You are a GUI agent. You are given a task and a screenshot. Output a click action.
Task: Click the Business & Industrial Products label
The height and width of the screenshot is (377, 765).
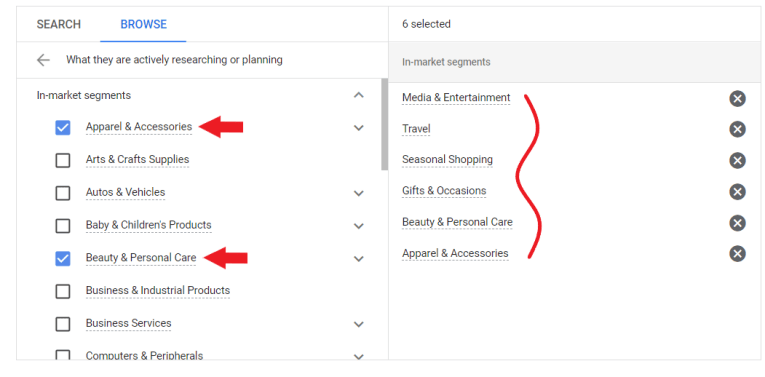pyautogui.click(x=158, y=291)
